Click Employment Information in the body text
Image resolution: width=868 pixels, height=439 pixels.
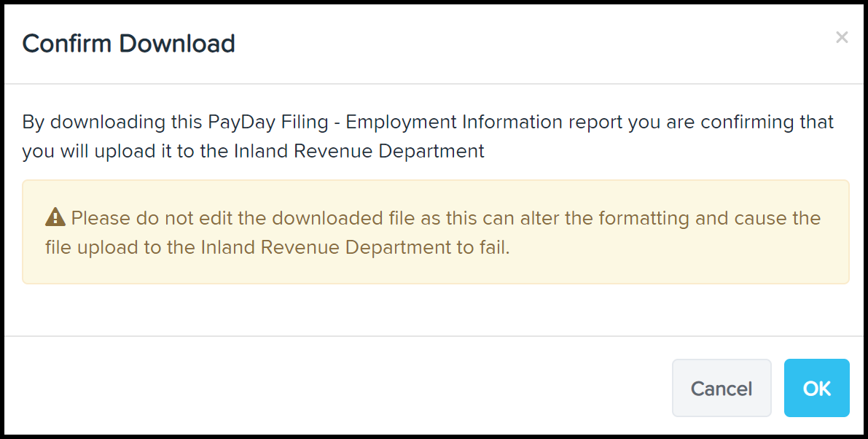[455, 122]
